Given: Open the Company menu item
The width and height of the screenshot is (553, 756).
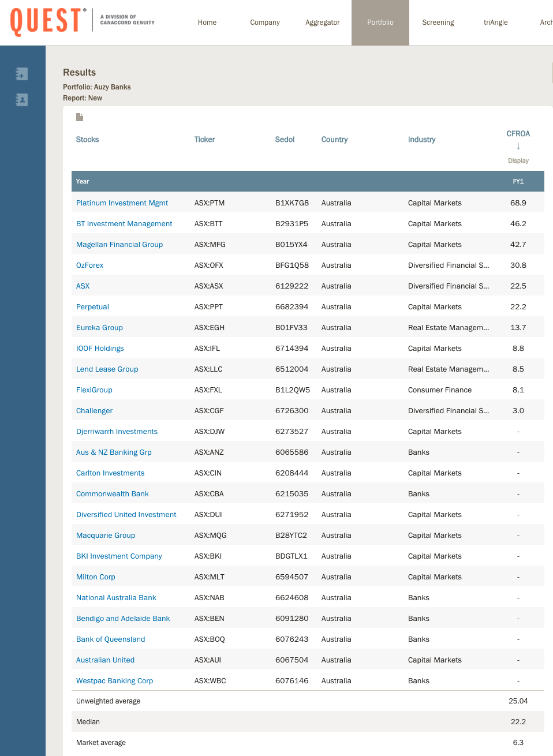Looking at the screenshot, I should point(264,23).
